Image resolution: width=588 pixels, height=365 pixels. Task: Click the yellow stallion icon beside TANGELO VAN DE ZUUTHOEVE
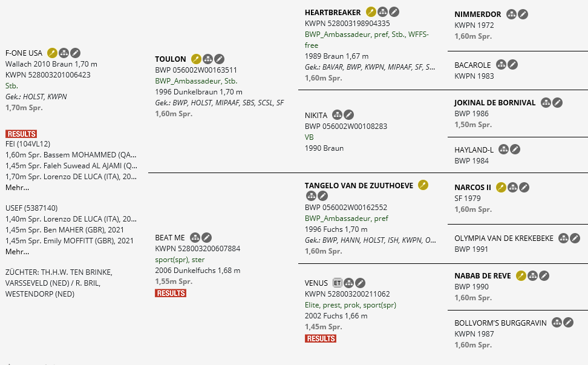[423, 185]
